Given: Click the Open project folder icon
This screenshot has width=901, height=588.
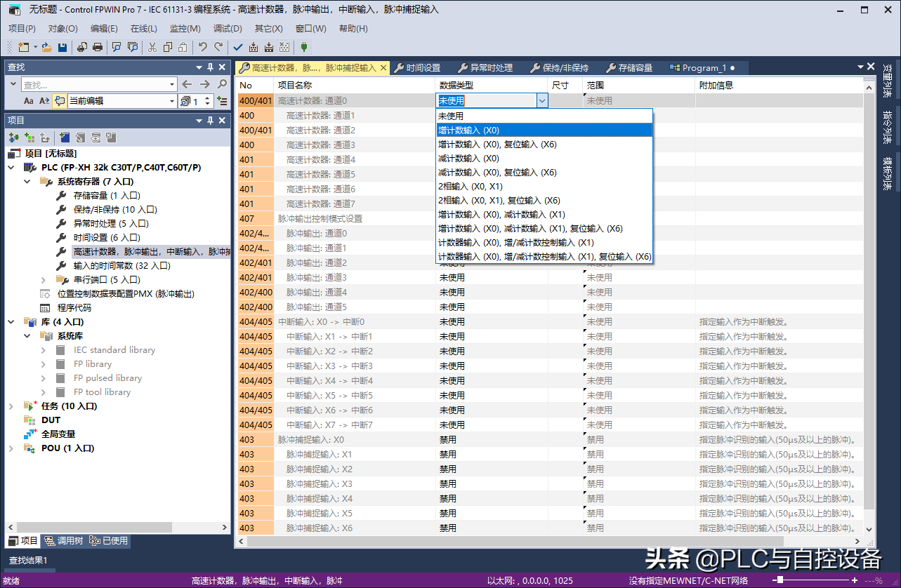Looking at the screenshot, I should 46,47.
